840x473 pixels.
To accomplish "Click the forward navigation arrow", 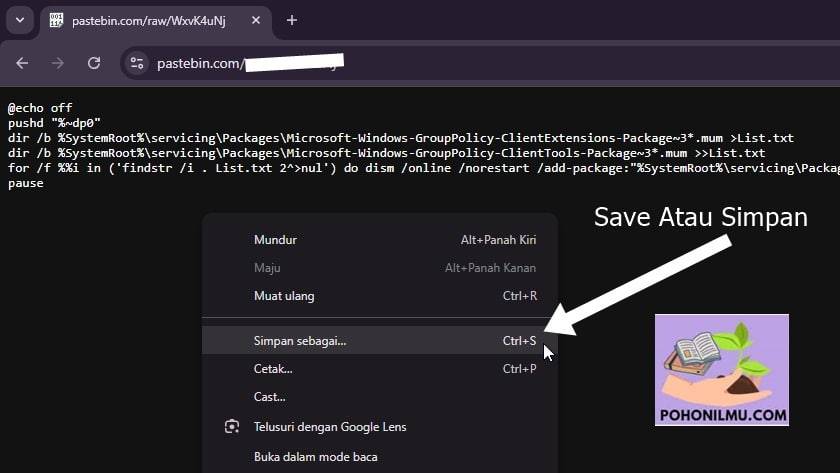I will tap(58, 63).
